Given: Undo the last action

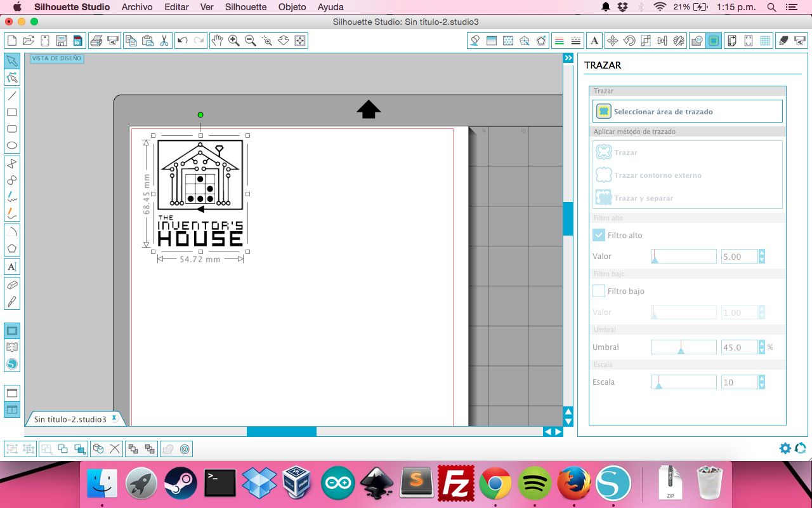Looking at the screenshot, I should click(x=183, y=41).
